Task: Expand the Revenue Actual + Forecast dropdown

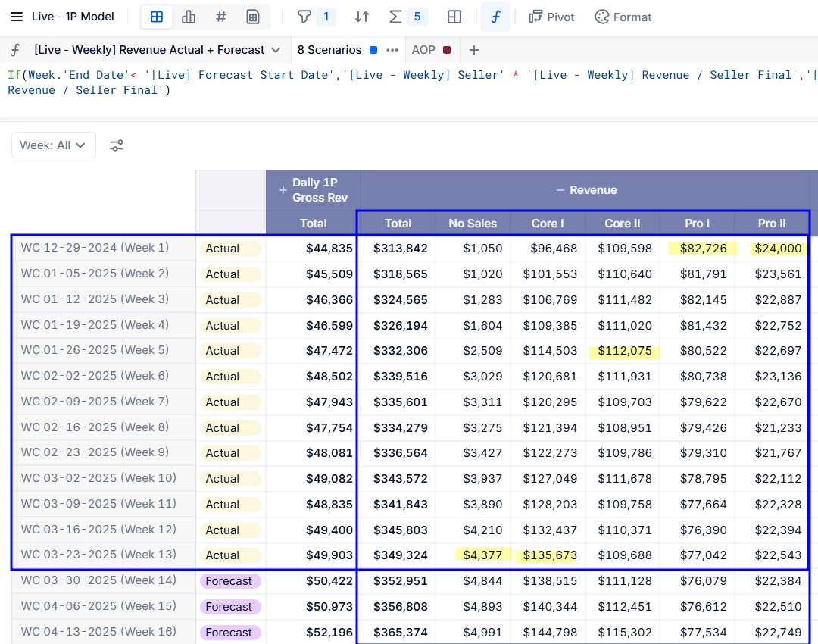Action: 276,50
